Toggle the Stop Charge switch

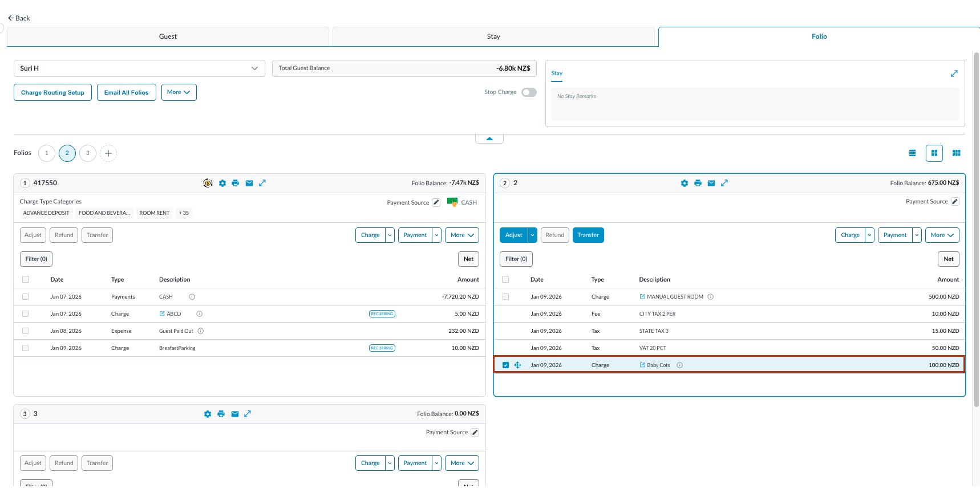coord(529,92)
